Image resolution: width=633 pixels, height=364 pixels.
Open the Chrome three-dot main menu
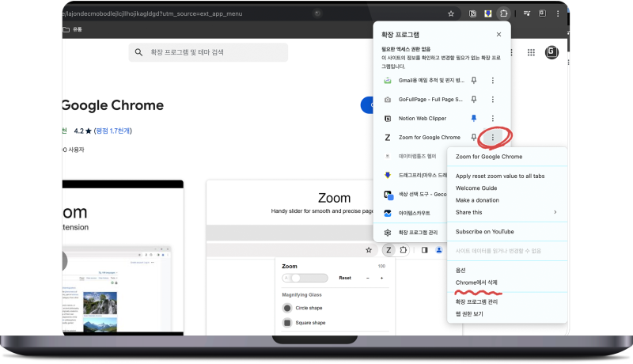558,13
